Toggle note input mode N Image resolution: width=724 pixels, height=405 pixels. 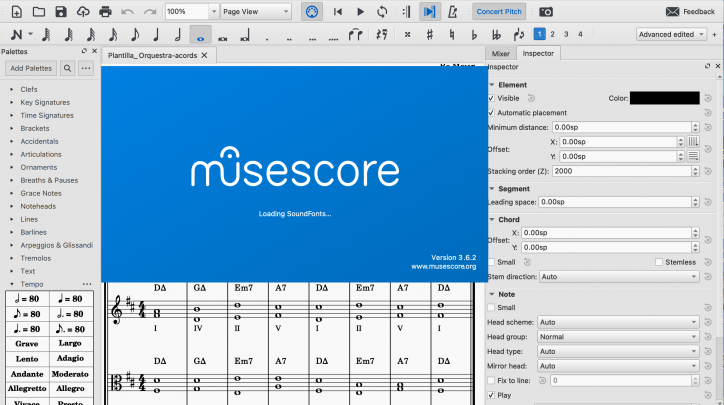coord(16,34)
